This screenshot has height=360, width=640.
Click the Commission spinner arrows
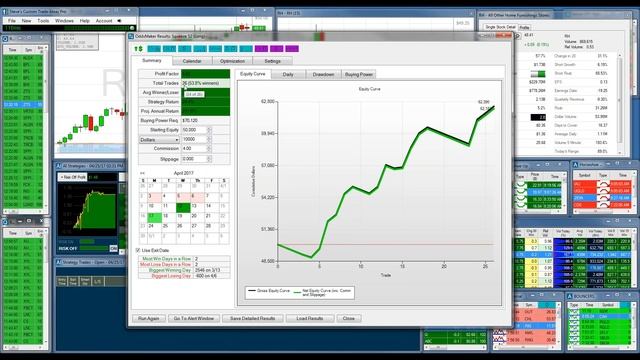[209, 149]
